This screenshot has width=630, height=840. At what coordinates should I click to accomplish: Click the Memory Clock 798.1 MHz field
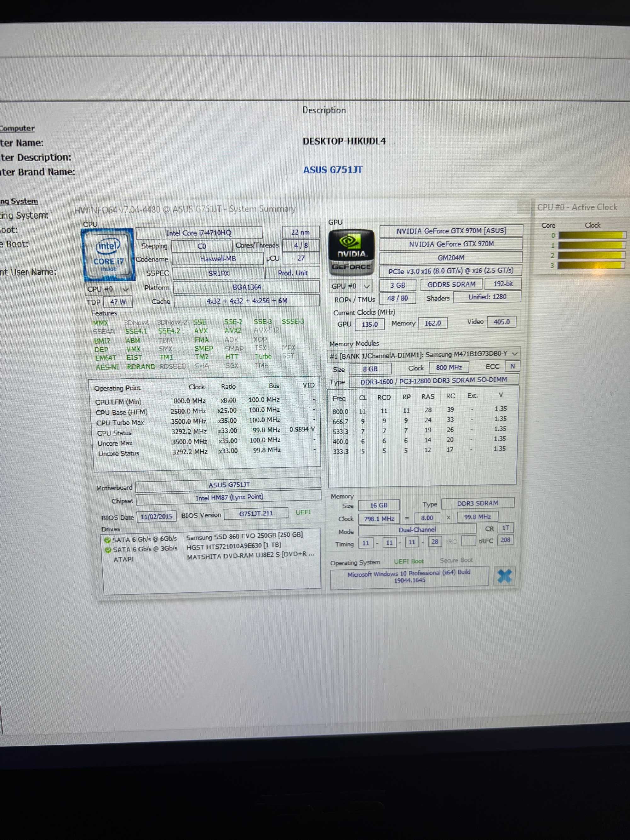click(x=379, y=519)
